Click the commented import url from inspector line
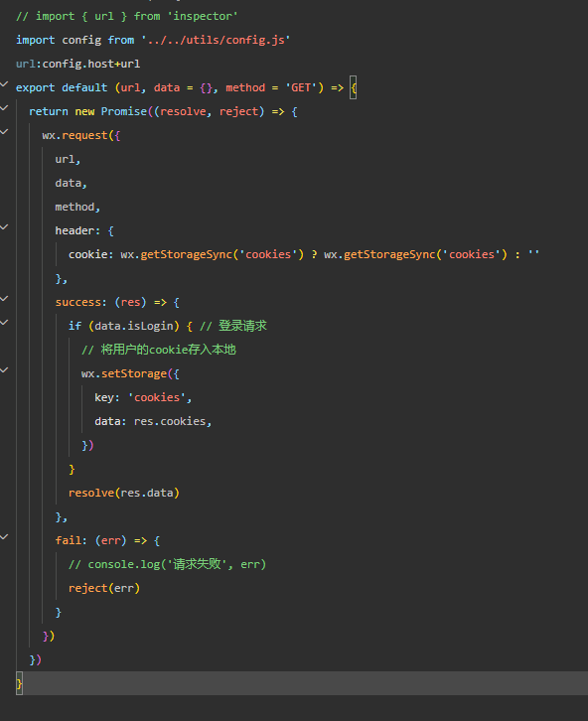588x721 pixels. coord(127,16)
